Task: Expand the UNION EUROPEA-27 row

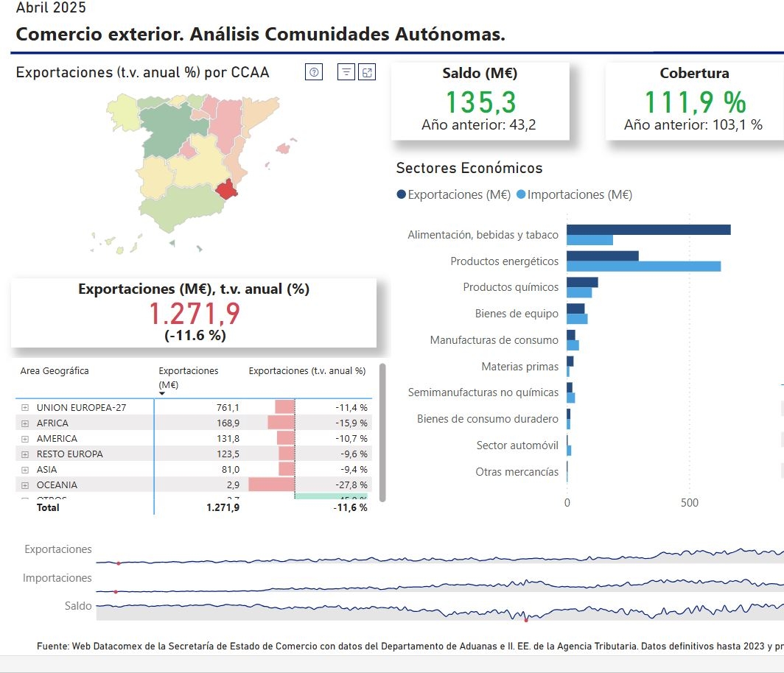Action: pos(24,406)
